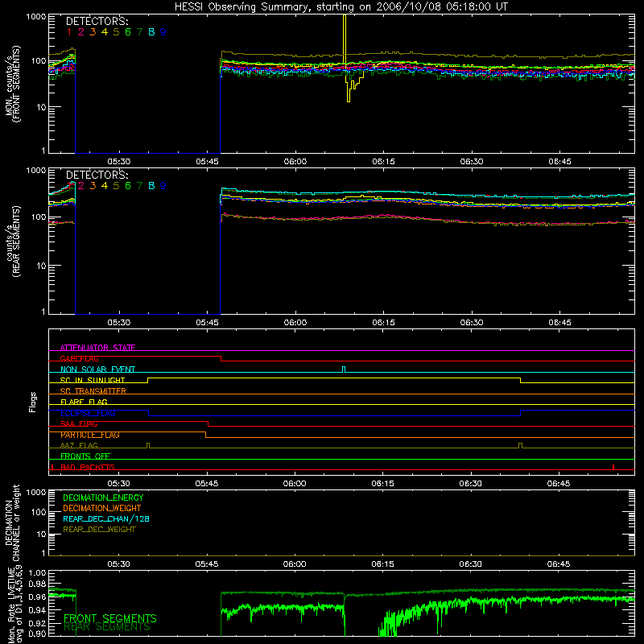The width and height of the screenshot is (644, 644).
Task: Select the SAA_FLAG label
Action: pos(79,423)
